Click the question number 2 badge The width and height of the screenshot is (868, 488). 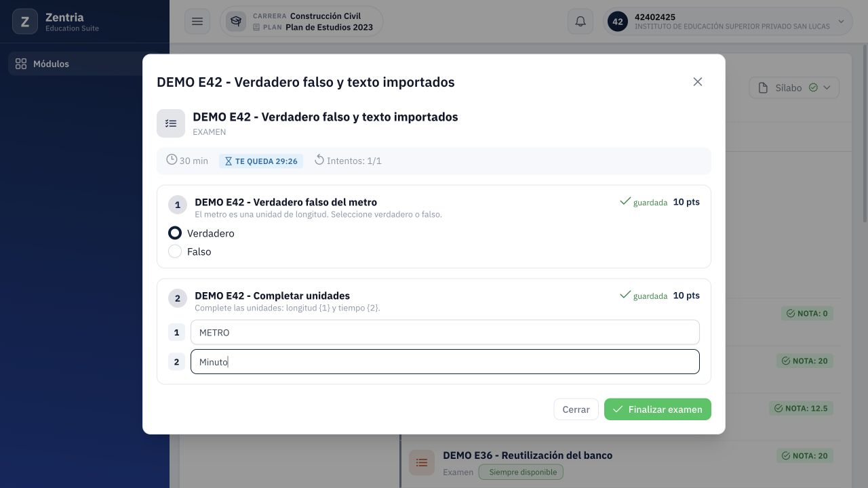[x=178, y=298]
